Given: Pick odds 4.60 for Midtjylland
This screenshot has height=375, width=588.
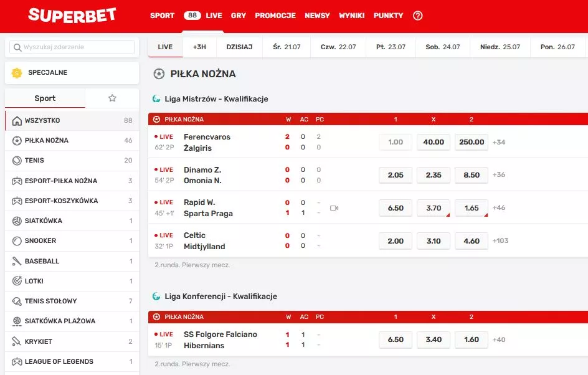Looking at the screenshot, I should pyautogui.click(x=472, y=241).
